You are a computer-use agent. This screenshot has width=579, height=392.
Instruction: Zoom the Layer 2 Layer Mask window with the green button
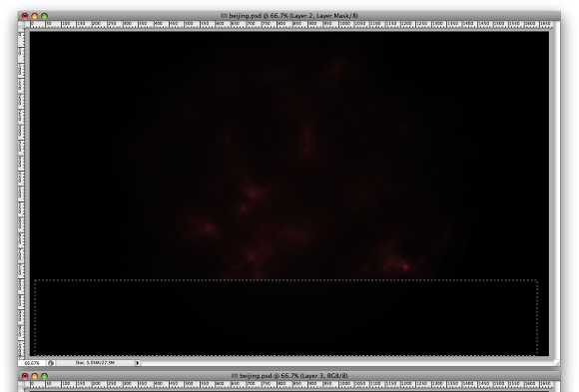45,16
